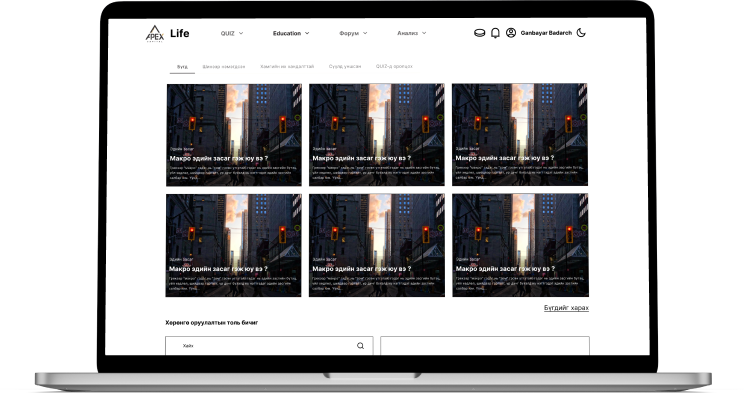Viewport: 744px width, 399px height.
Task: Click the Apex Life logo
Action: coord(167,33)
